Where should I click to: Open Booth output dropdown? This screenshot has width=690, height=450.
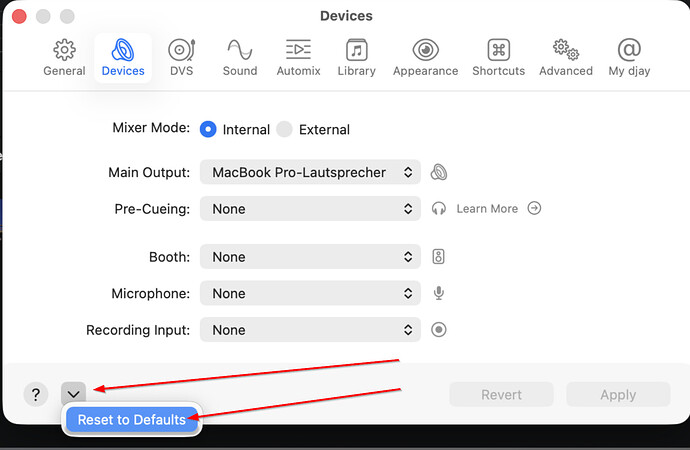click(x=310, y=257)
